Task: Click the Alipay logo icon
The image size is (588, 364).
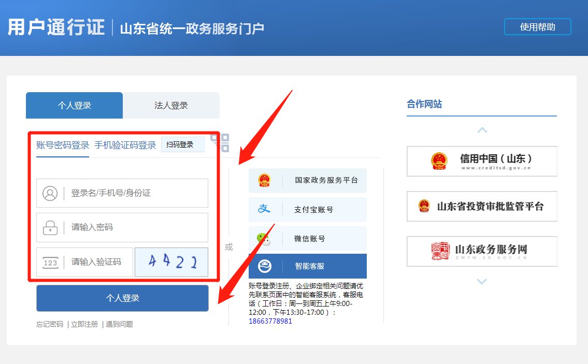Action: pyautogui.click(x=264, y=209)
